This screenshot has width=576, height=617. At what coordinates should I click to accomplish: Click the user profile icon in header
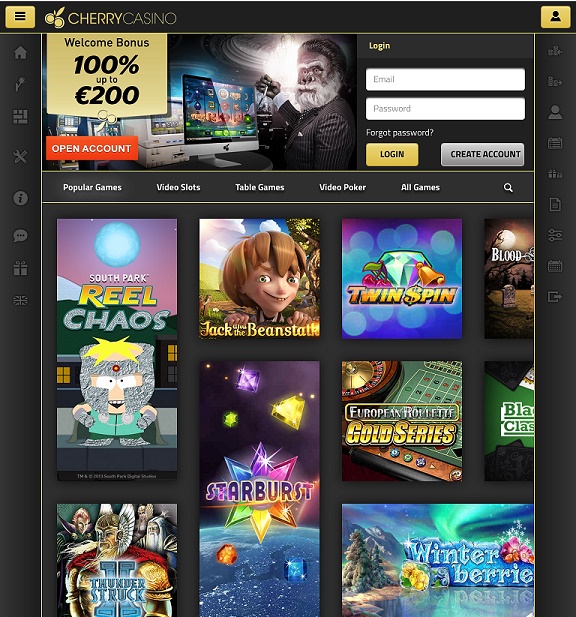[x=555, y=17]
